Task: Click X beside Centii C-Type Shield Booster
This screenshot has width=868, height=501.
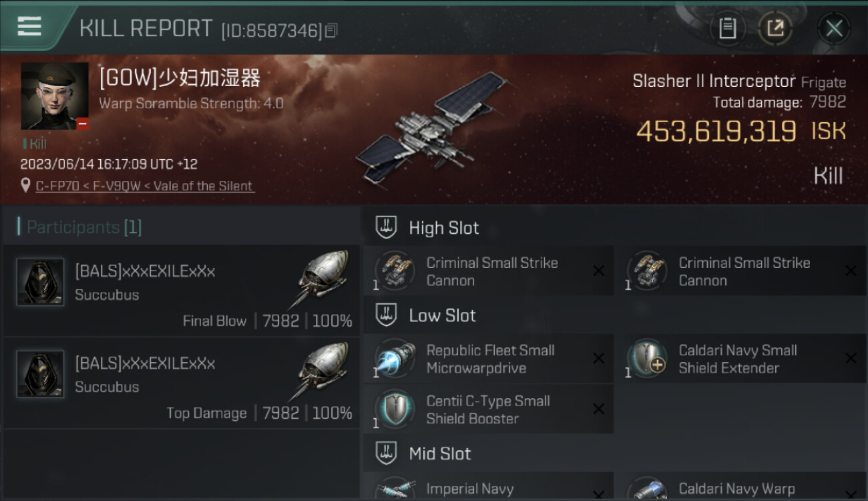Action: click(x=598, y=409)
